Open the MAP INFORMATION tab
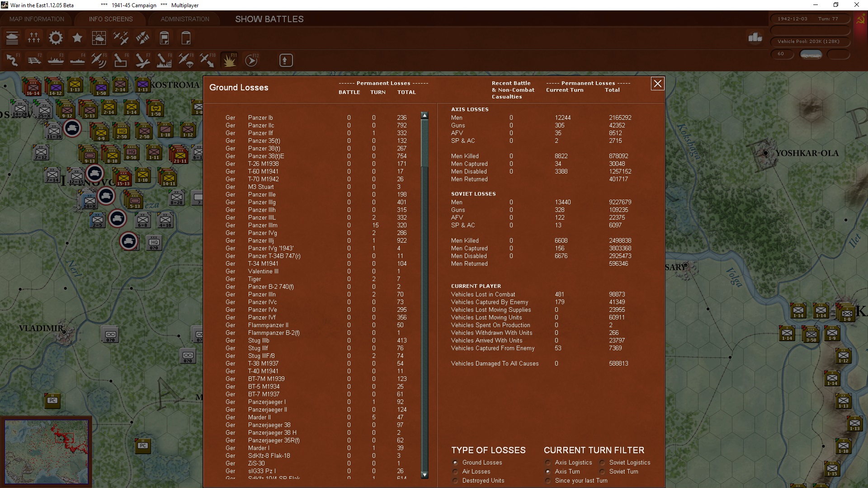 pyautogui.click(x=37, y=19)
